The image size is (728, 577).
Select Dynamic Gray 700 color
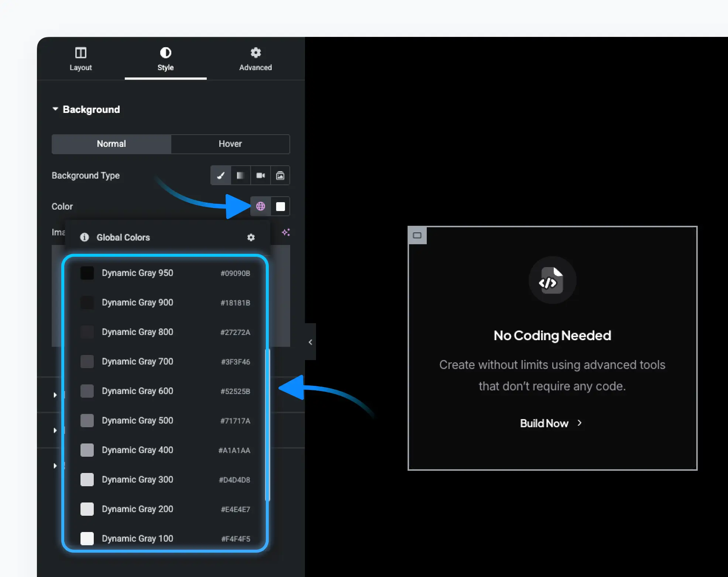coord(165,362)
